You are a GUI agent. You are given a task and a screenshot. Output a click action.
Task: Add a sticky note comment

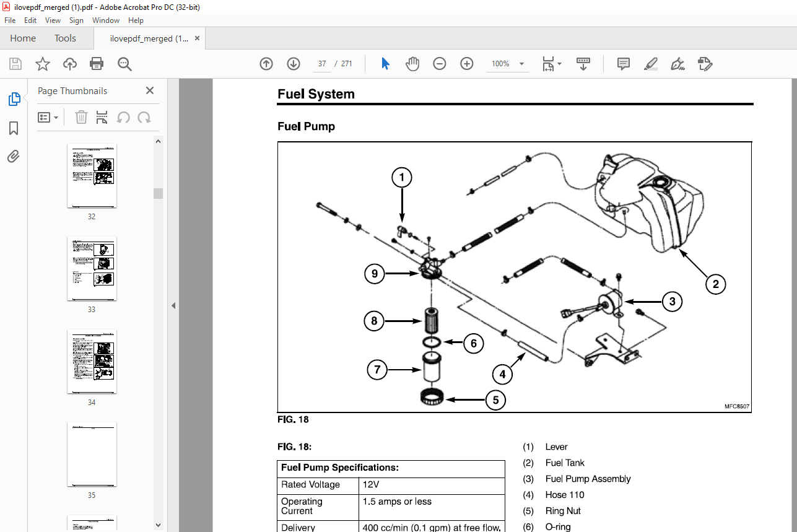623,64
